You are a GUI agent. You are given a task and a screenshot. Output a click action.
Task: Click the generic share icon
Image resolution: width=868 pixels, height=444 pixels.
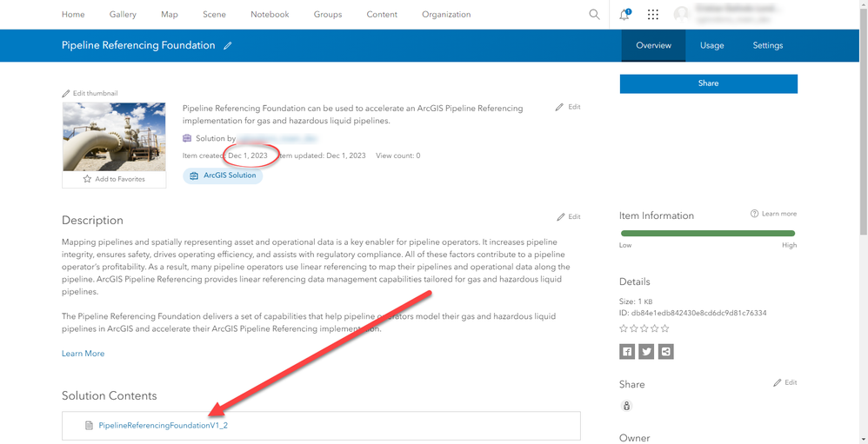(x=666, y=352)
